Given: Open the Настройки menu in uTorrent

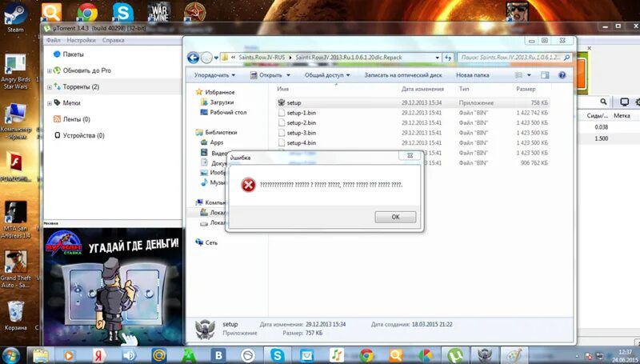Looking at the screenshot, I should 82,40.
